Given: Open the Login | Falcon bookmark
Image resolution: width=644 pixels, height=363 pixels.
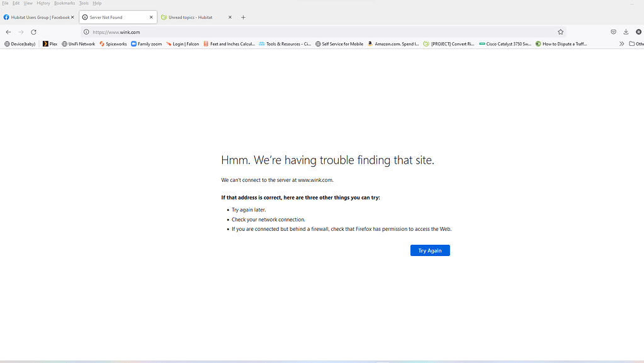Looking at the screenshot, I should (x=183, y=44).
